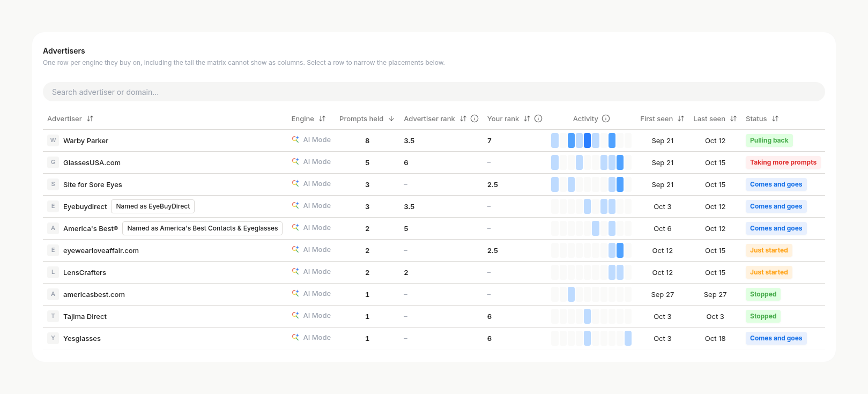868x394 pixels.
Task: Select the Site for Sore Eyes row name
Action: pyautogui.click(x=93, y=185)
